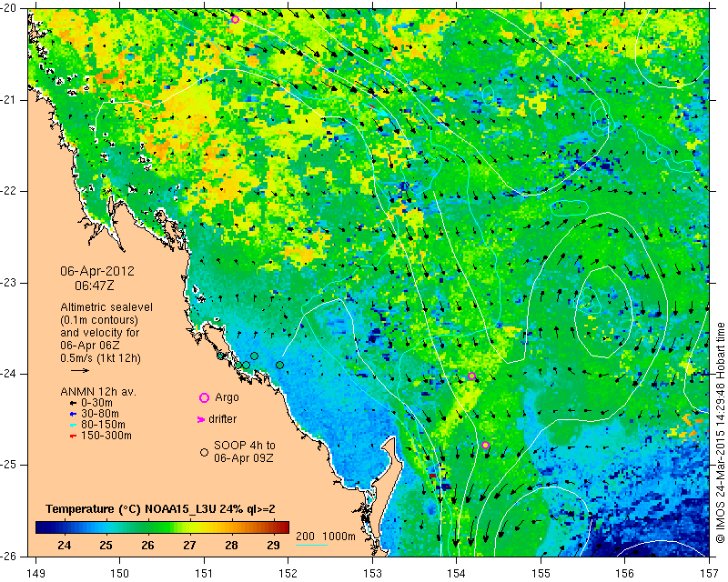This screenshot has height=582, width=728.
Task: Click the Argo float marker just above latitude -25
Action: pos(485,445)
